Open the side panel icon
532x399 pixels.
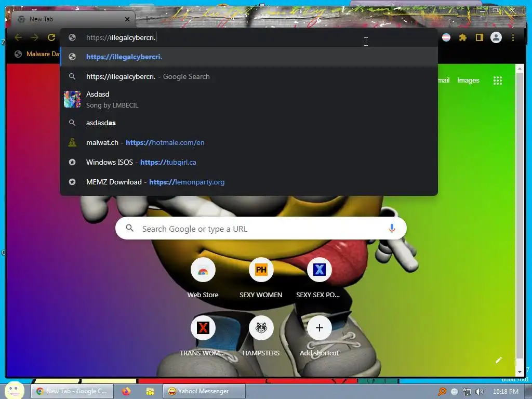479,37
